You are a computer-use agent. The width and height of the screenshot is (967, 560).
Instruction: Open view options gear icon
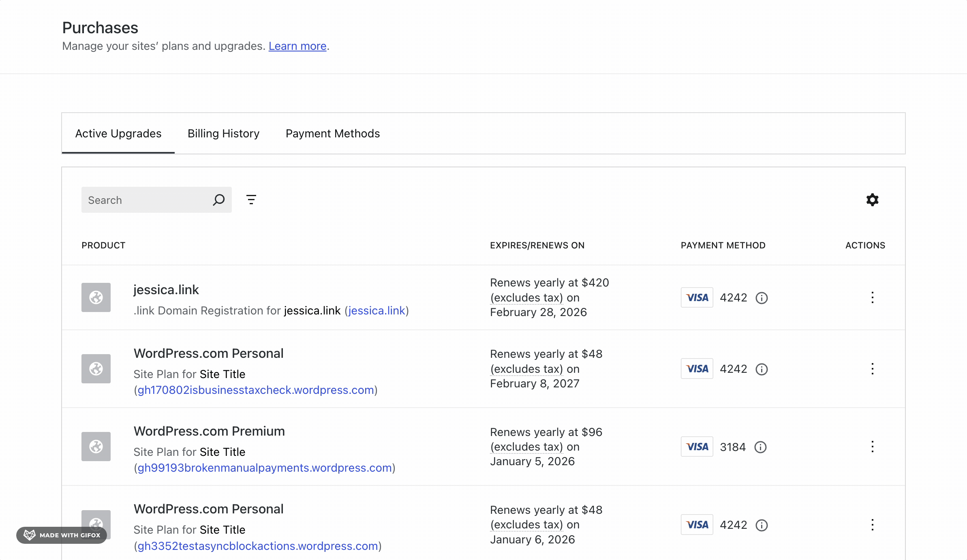coord(872,200)
